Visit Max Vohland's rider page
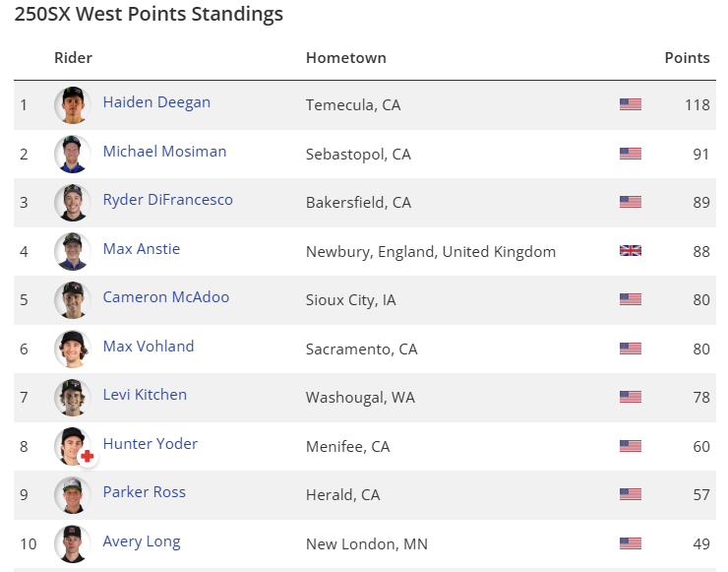Viewport: 728px width, 572px height. coord(149,347)
